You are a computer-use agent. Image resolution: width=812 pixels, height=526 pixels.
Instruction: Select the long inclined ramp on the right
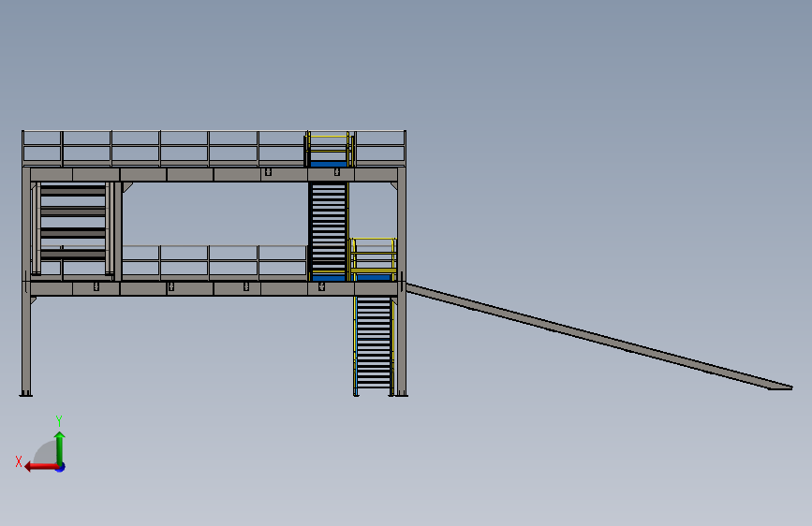tap(599, 336)
